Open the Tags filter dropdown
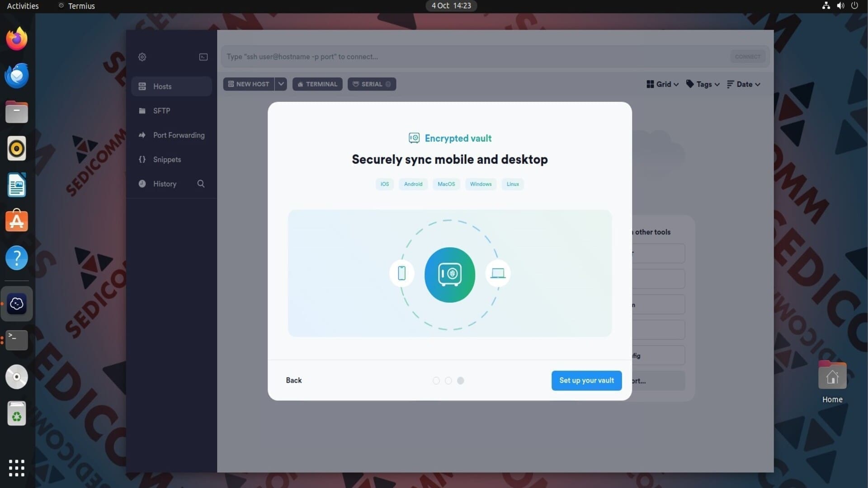Viewport: 868px width, 488px height. click(x=703, y=84)
